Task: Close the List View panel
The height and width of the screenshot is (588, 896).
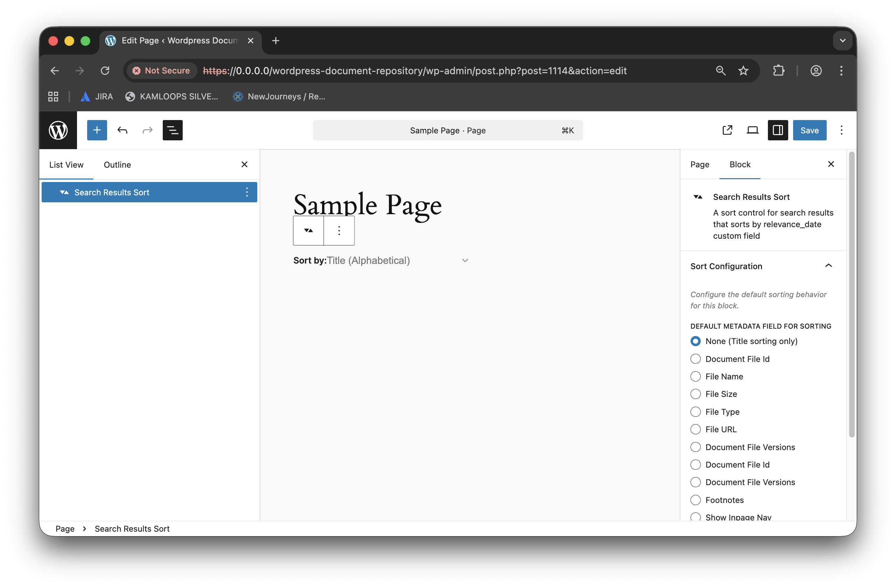Action: (x=244, y=164)
